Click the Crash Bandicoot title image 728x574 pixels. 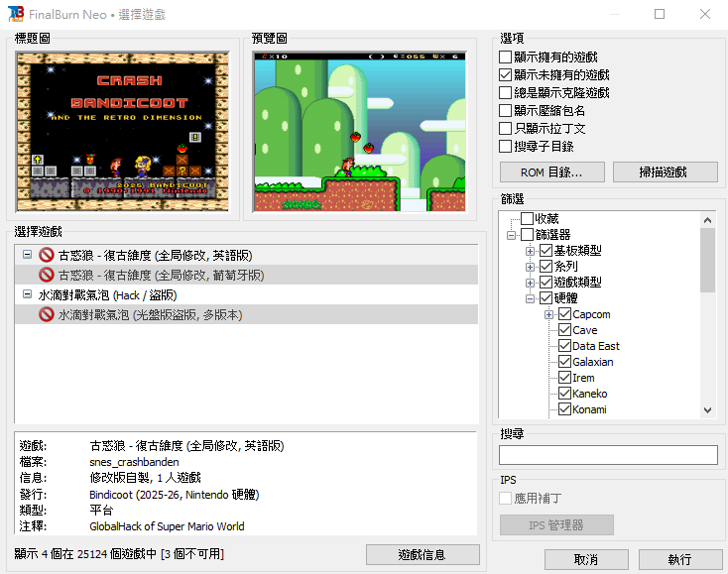pyautogui.click(x=123, y=132)
